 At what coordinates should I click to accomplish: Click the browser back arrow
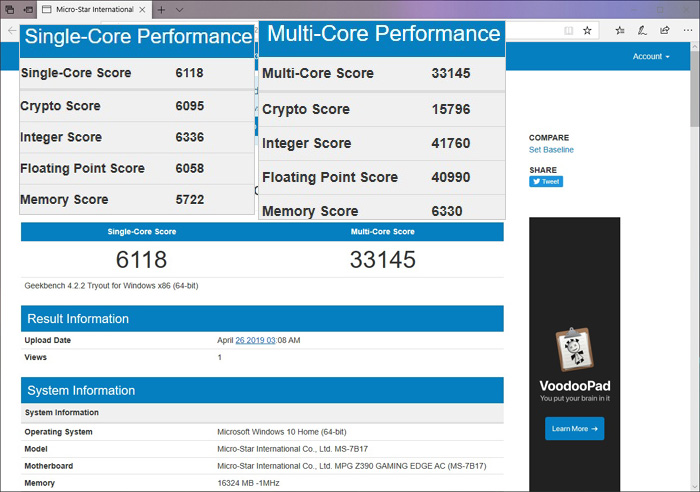12,30
